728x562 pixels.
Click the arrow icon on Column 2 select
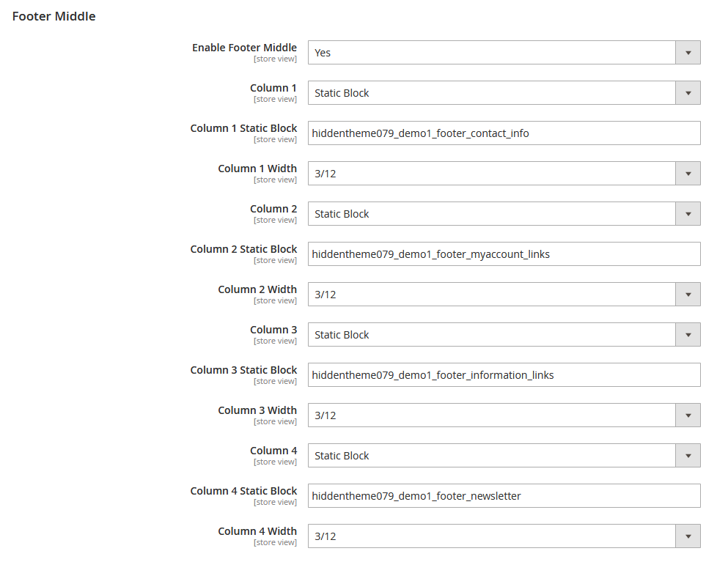tap(688, 214)
